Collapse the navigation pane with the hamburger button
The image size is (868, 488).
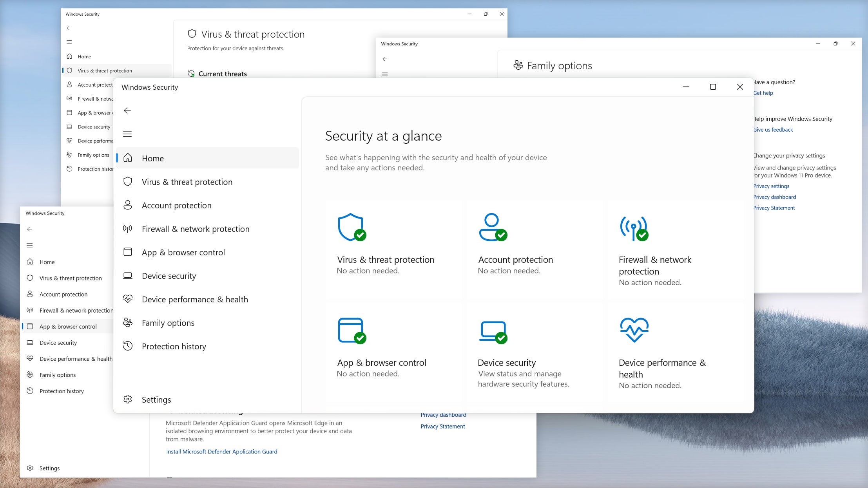(127, 134)
